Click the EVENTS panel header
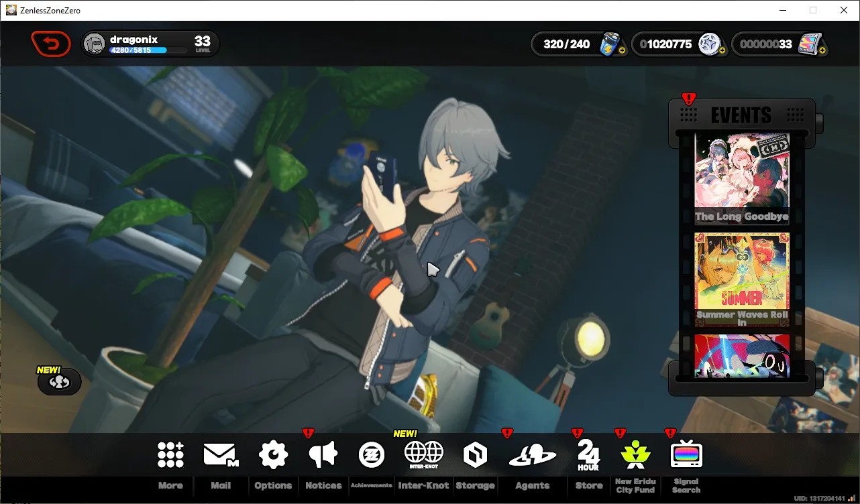Viewport: 860px width, 504px height. pyautogui.click(x=741, y=115)
